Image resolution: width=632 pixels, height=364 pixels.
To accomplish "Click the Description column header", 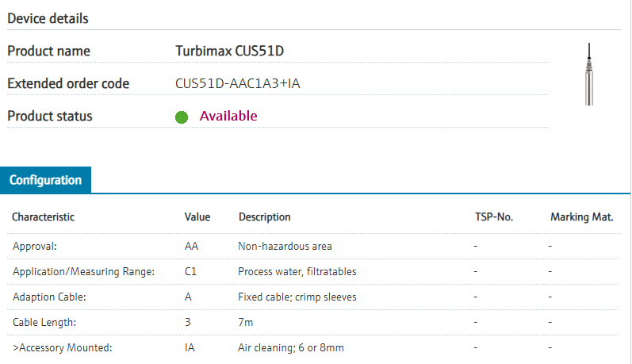I will (x=264, y=216).
